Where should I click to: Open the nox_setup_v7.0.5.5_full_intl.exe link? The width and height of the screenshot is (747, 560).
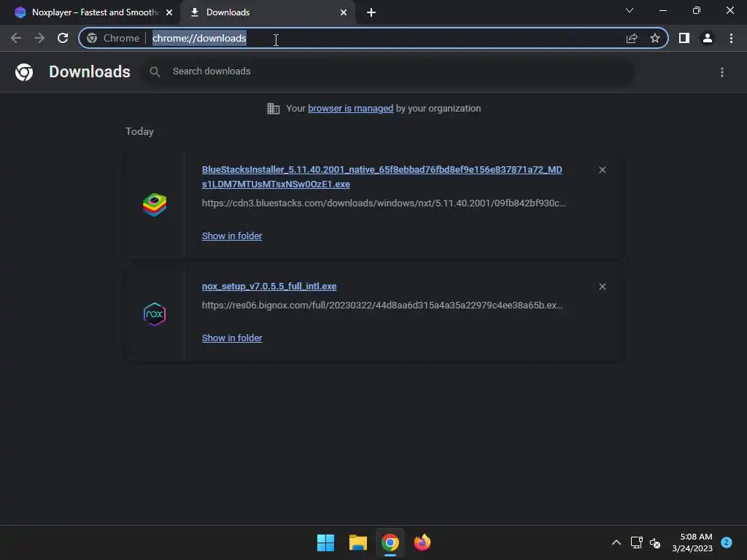pos(269,286)
